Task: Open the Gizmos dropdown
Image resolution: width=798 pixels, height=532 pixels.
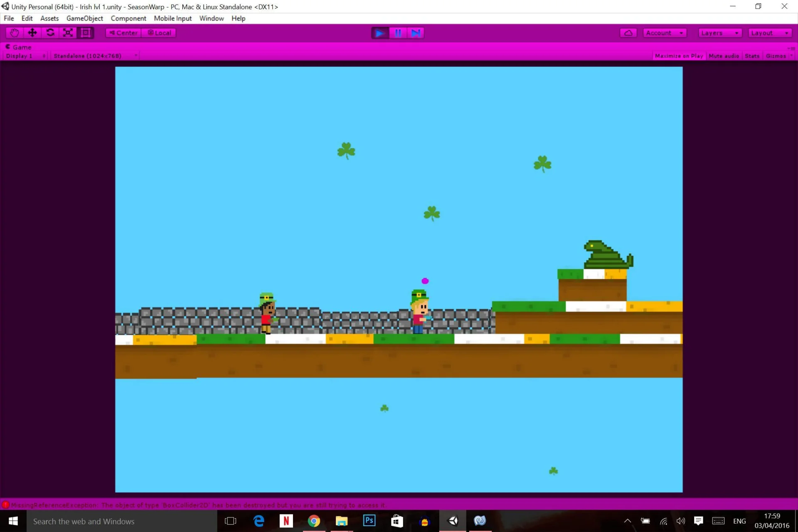Action: tap(779, 56)
